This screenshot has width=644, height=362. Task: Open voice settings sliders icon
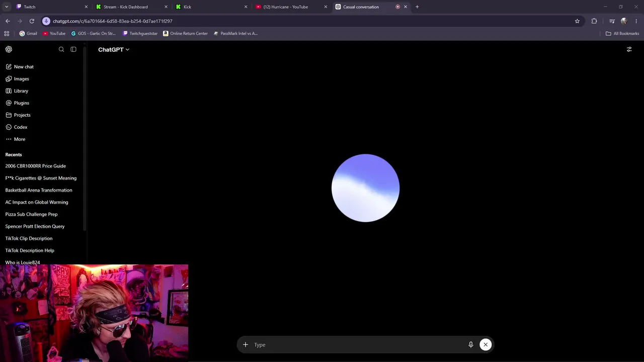629,49
